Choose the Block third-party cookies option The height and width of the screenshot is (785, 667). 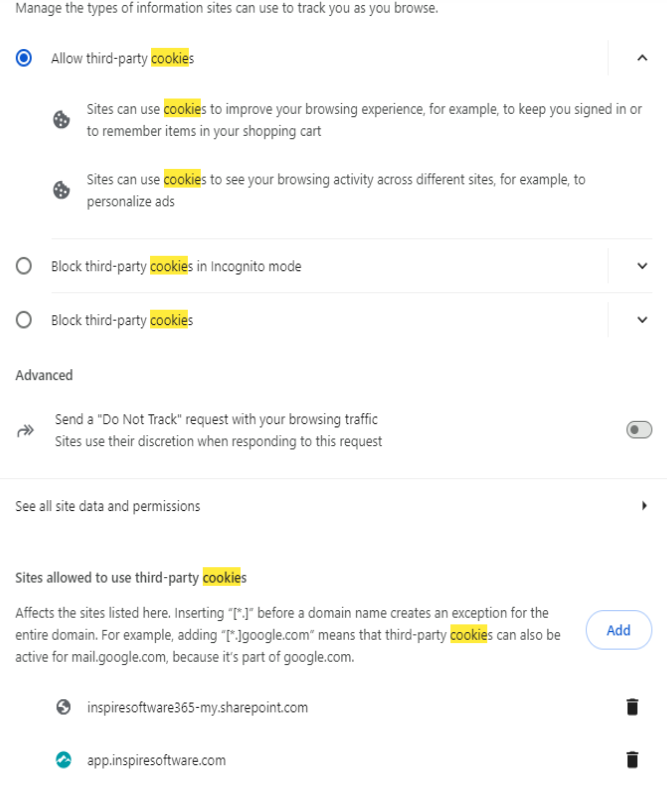pos(24,320)
